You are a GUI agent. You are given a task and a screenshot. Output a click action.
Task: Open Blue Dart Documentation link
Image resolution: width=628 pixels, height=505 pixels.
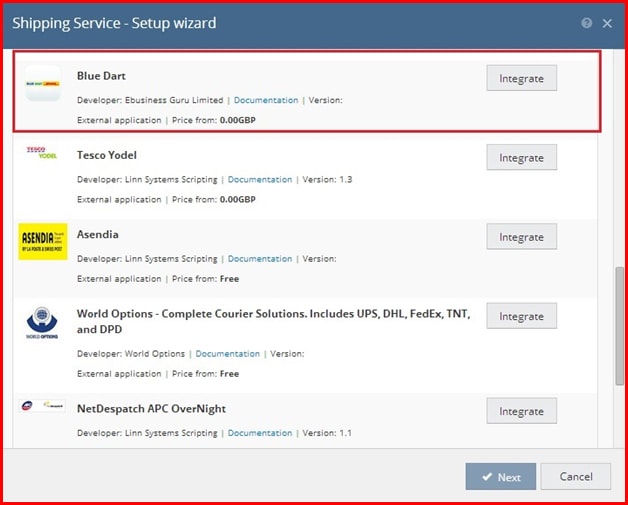tap(266, 100)
